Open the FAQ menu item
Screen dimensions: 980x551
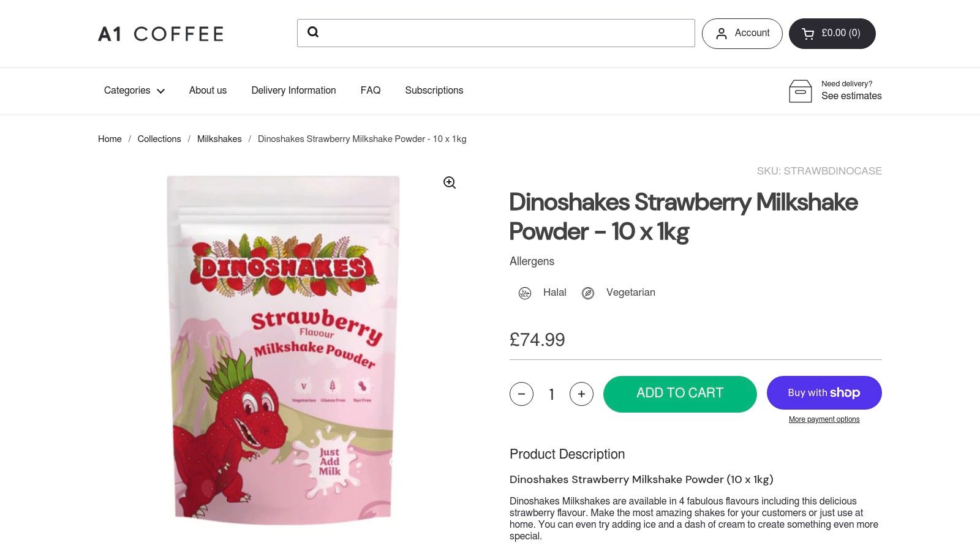click(371, 90)
